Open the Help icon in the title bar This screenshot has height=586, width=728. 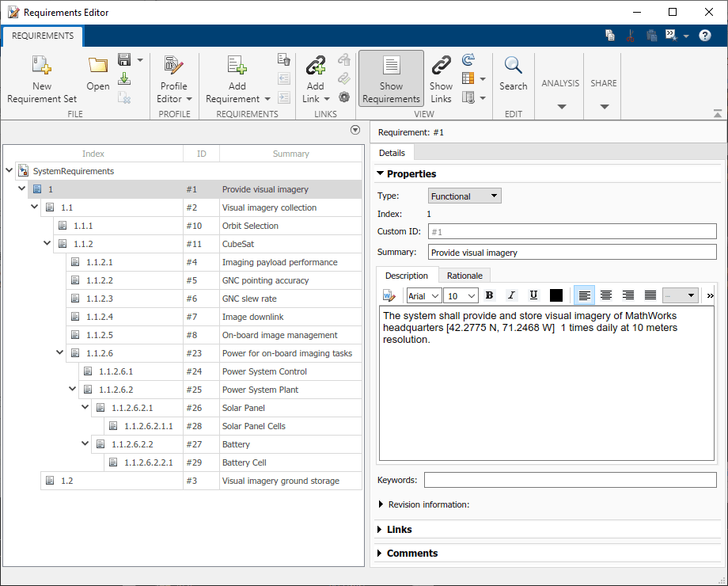pos(704,36)
